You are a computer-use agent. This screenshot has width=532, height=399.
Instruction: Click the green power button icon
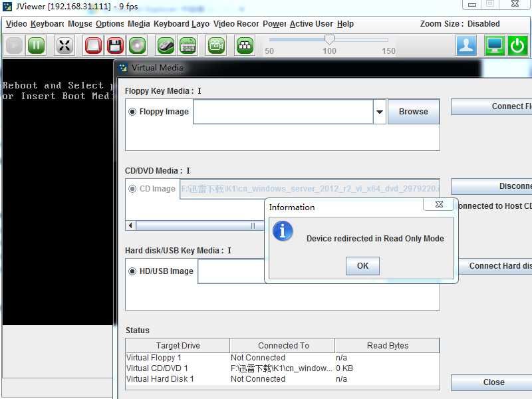517,45
